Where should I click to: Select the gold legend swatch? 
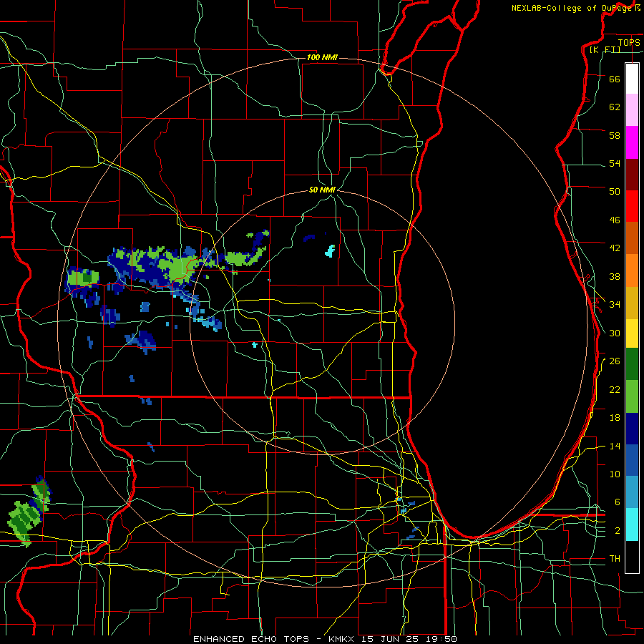632,303
